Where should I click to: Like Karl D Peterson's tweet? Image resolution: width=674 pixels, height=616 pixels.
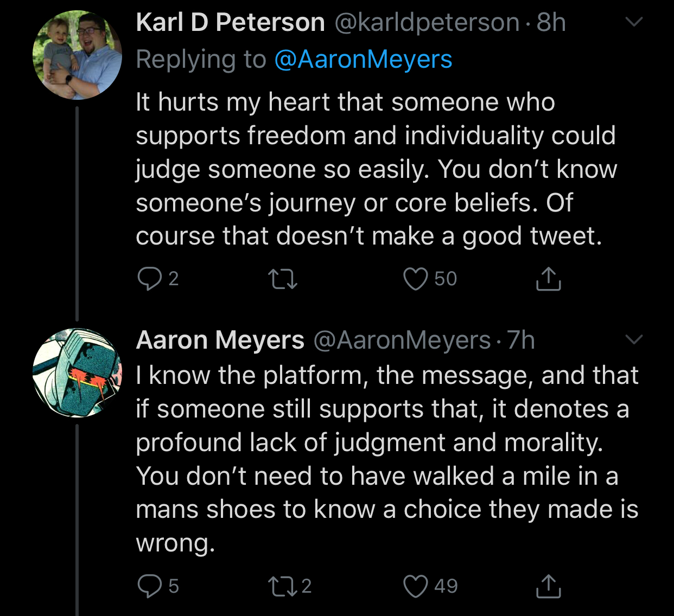(430, 279)
